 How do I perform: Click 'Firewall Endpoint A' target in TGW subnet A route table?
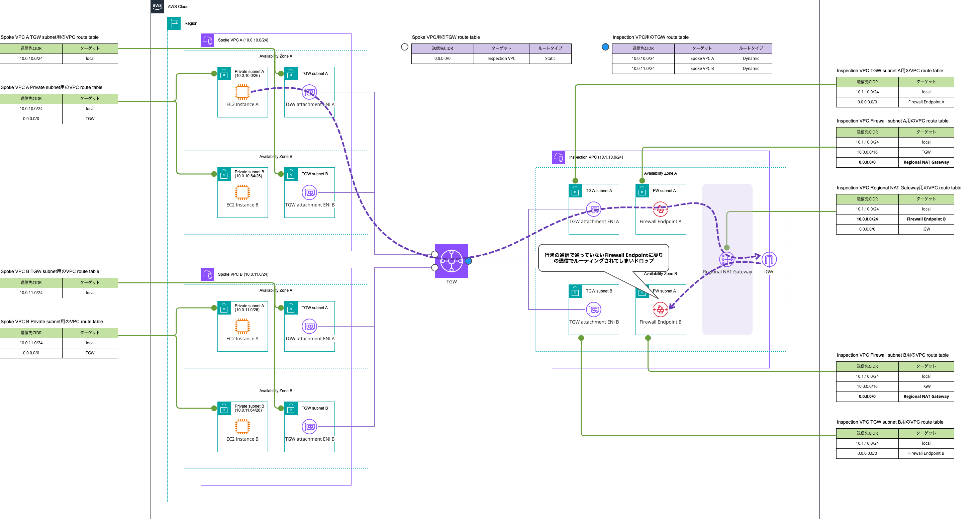pyautogui.click(x=926, y=102)
